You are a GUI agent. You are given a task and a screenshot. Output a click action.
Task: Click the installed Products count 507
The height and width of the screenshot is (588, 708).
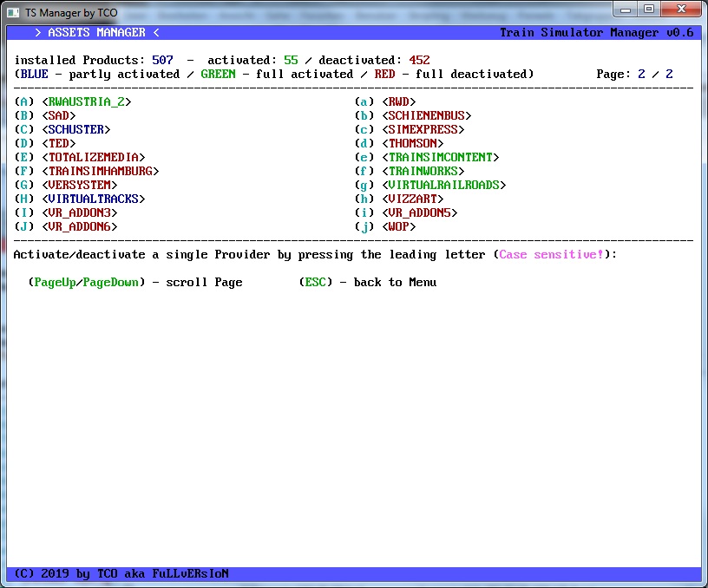pyautogui.click(x=162, y=61)
